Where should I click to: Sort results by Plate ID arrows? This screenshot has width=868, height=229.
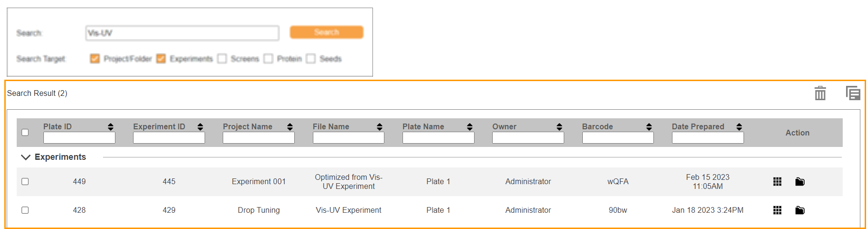[x=111, y=127]
